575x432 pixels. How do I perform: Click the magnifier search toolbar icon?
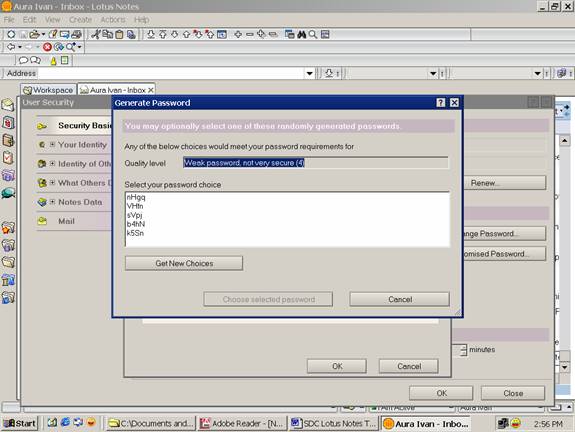pyautogui.click(x=313, y=34)
